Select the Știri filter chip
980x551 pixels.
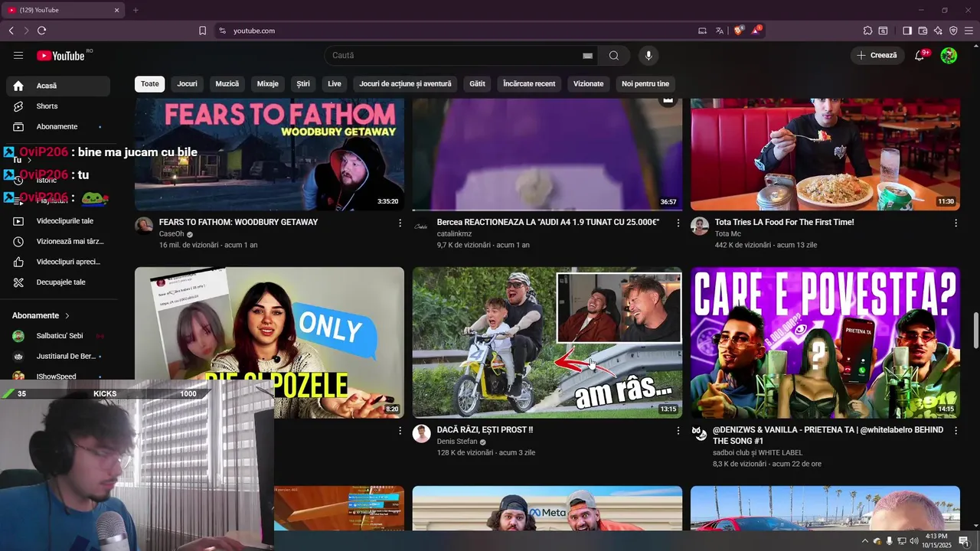point(303,84)
